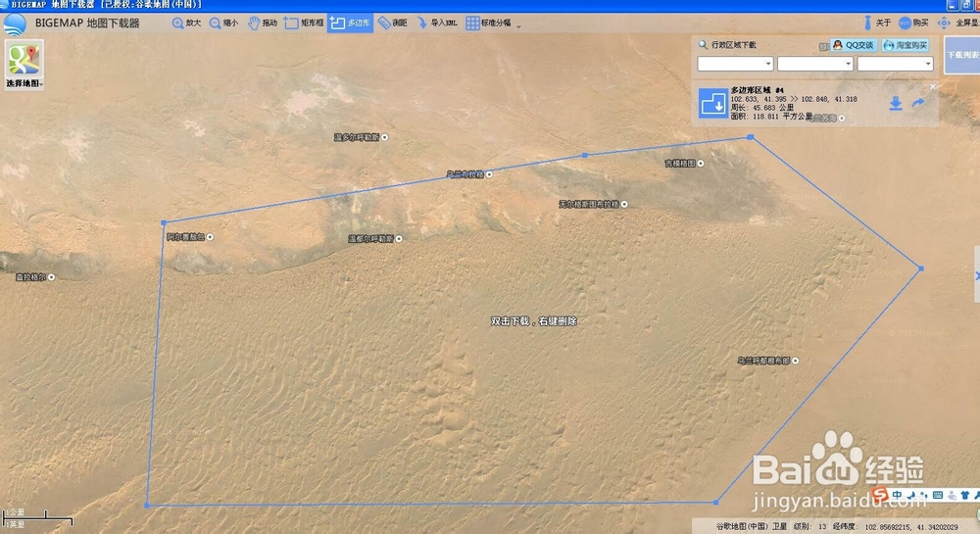980x534 pixels.
Task: Activate the 测距 distance measure tool
Action: (x=393, y=24)
